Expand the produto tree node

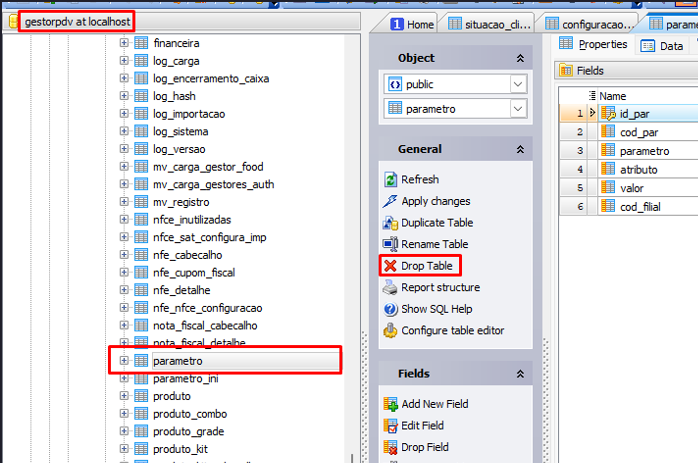coord(124,396)
